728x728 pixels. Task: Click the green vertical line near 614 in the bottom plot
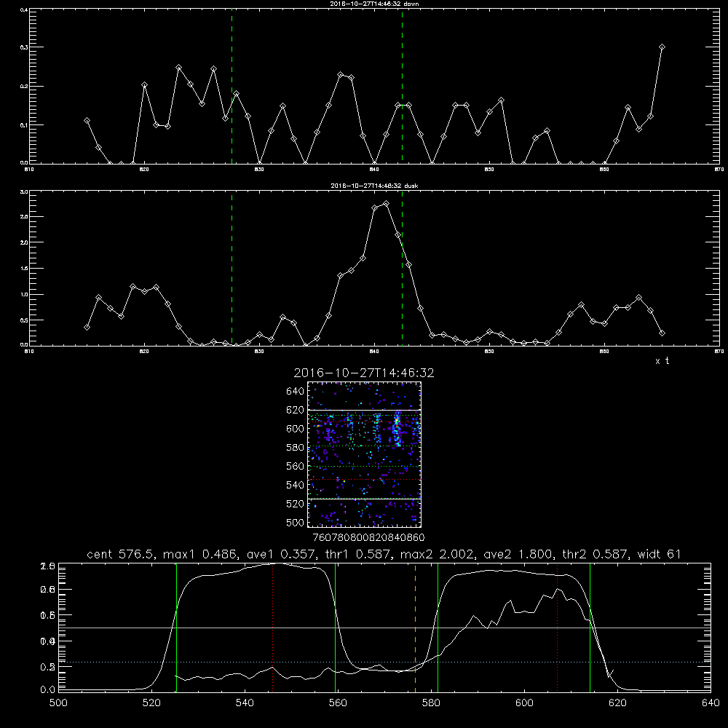click(x=590, y=627)
